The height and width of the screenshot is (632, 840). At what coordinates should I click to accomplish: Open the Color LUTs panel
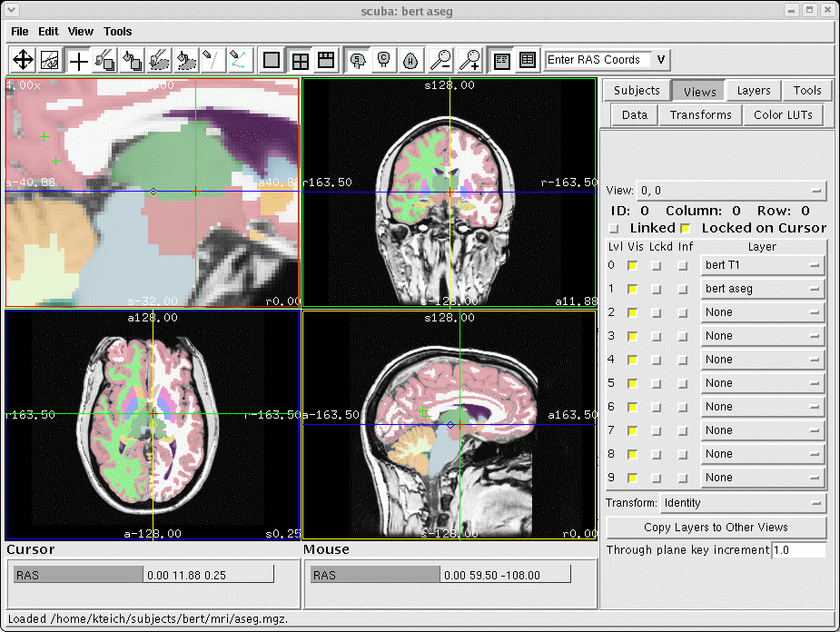782,115
